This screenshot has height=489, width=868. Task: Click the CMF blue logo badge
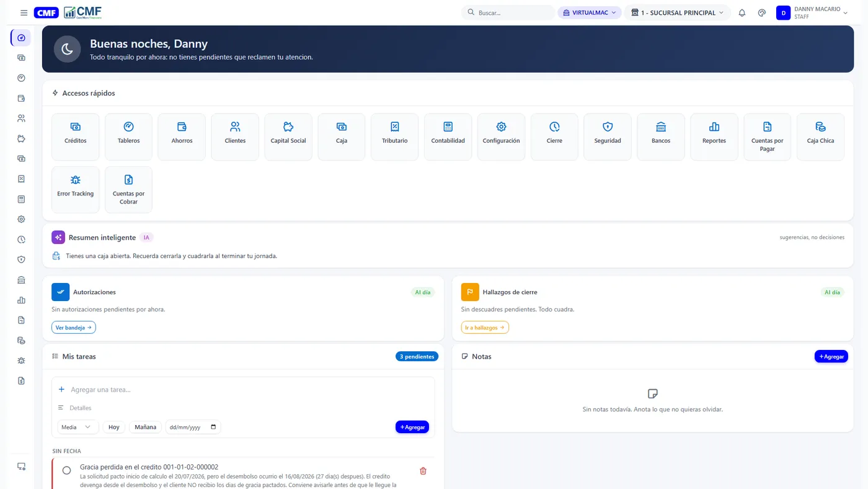coord(46,12)
